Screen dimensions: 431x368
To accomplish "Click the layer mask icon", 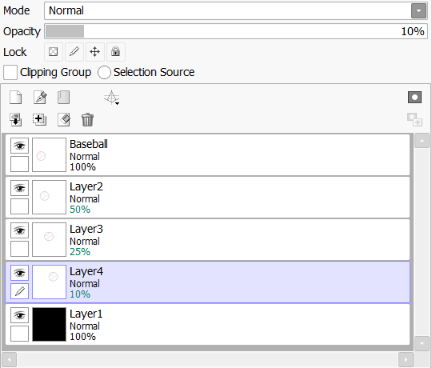I will point(415,97).
